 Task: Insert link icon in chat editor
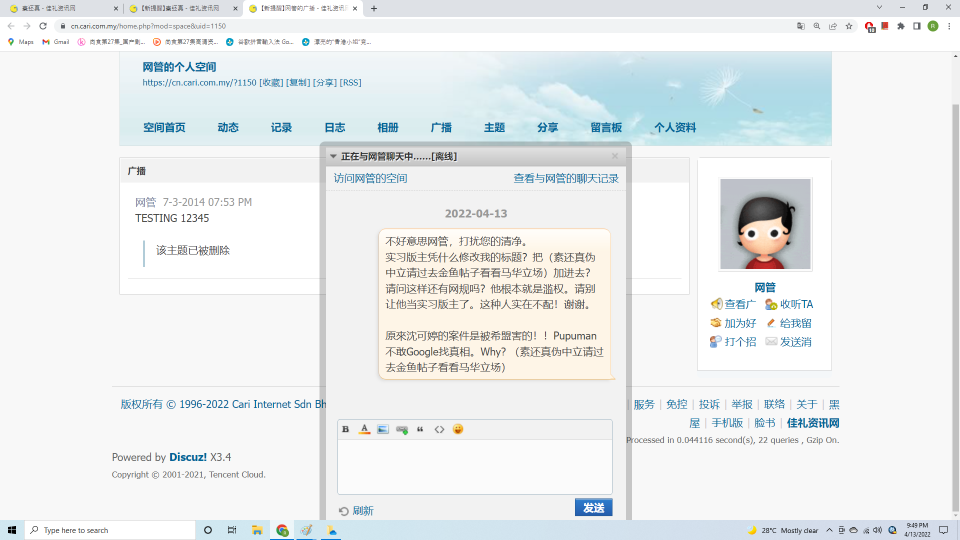coord(402,429)
